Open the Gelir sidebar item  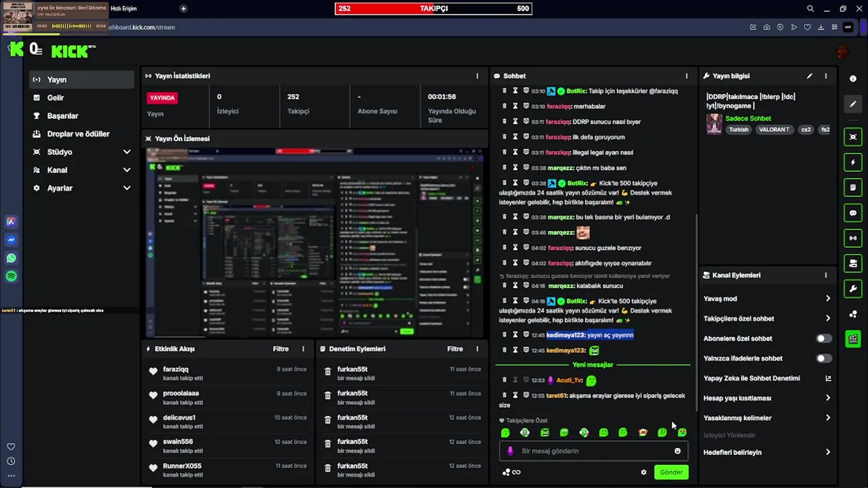[81, 98]
